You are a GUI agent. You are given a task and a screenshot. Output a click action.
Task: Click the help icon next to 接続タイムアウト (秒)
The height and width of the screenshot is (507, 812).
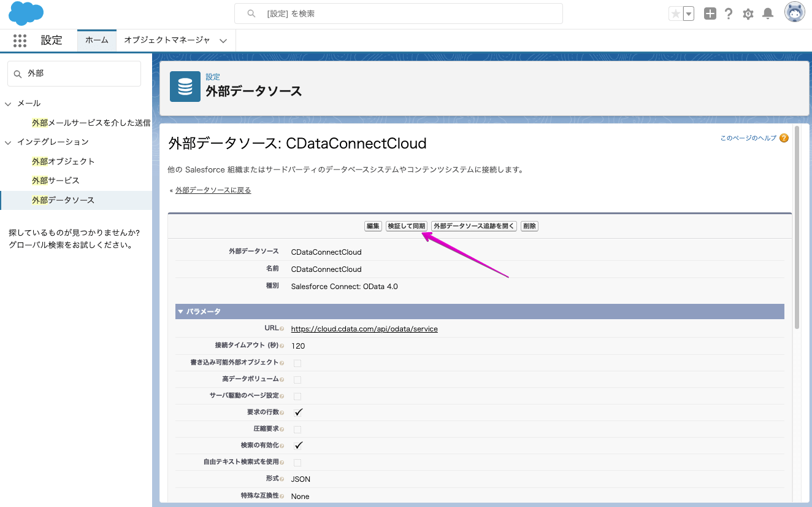pos(282,346)
